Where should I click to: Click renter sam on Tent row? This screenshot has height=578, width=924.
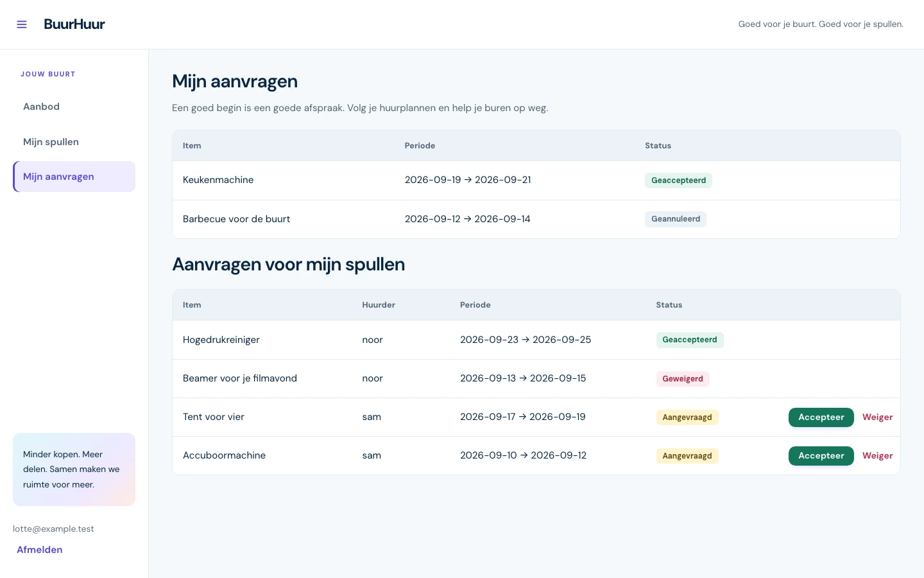(x=372, y=417)
